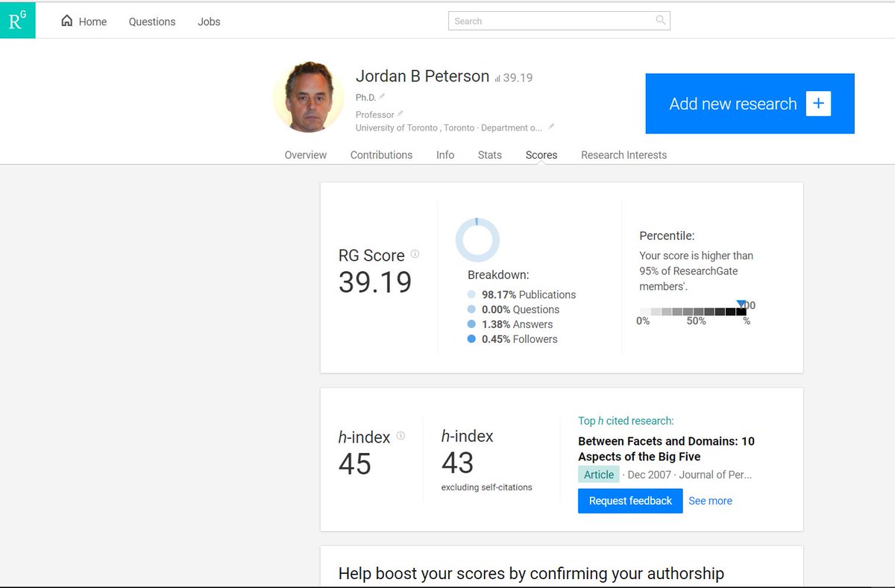Click the 0.00% Questions breakdown entry
The width and height of the screenshot is (895, 588).
pyautogui.click(x=521, y=309)
